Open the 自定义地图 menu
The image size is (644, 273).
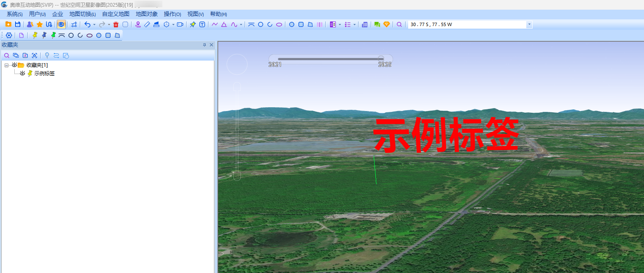pos(116,14)
